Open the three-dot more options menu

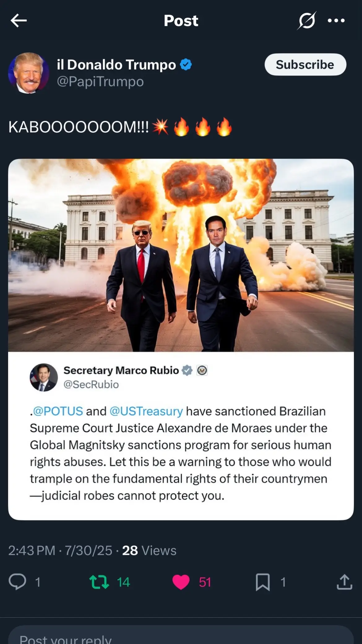click(x=336, y=21)
